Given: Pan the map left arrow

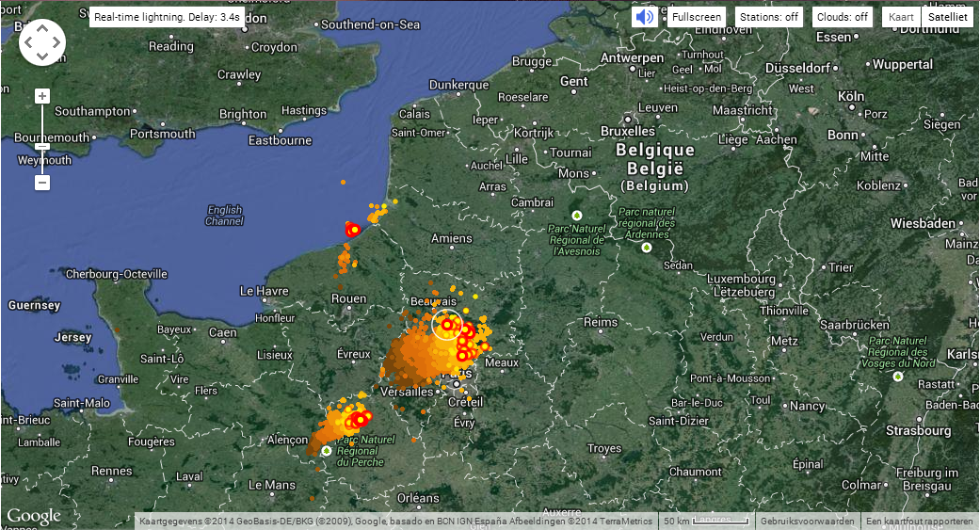Looking at the screenshot, I should (28, 42).
